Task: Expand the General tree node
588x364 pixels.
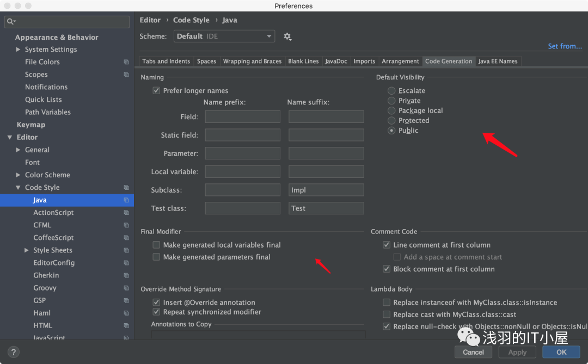Action: click(18, 150)
